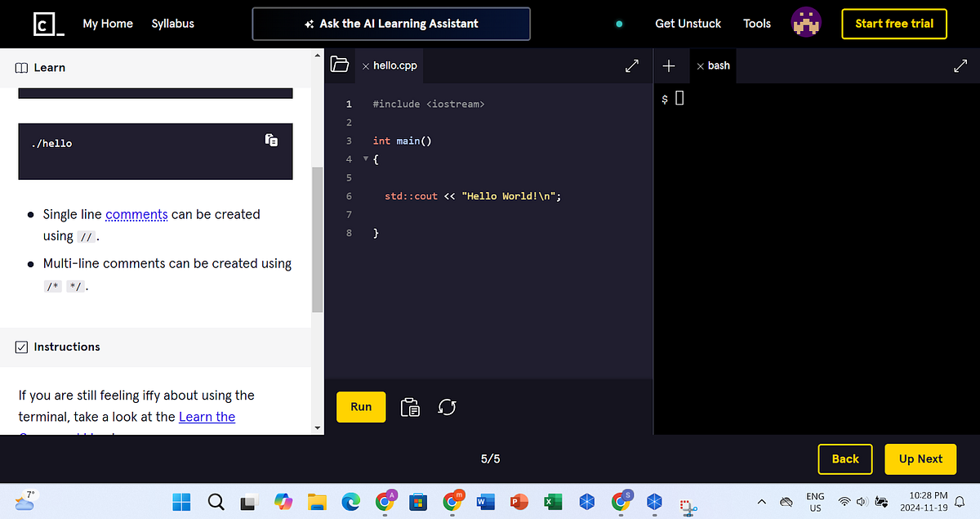Image resolution: width=980 pixels, height=519 pixels.
Task: Click the int main() line
Action: pyautogui.click(x=402, y=141)
